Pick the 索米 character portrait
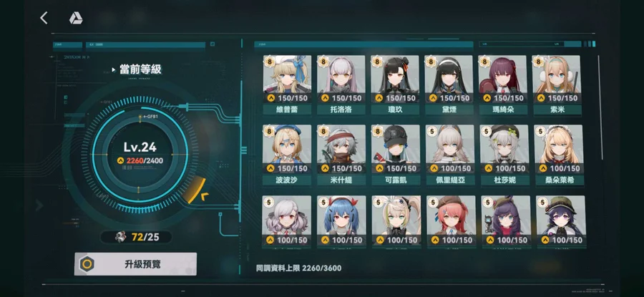 557,74
